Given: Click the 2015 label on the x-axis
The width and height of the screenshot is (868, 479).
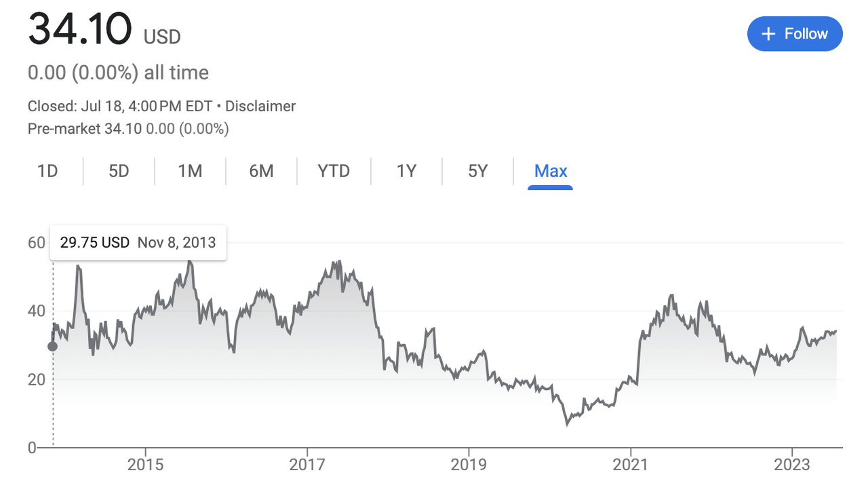Looking at the screenshot, I should click(x=145, y=465).
